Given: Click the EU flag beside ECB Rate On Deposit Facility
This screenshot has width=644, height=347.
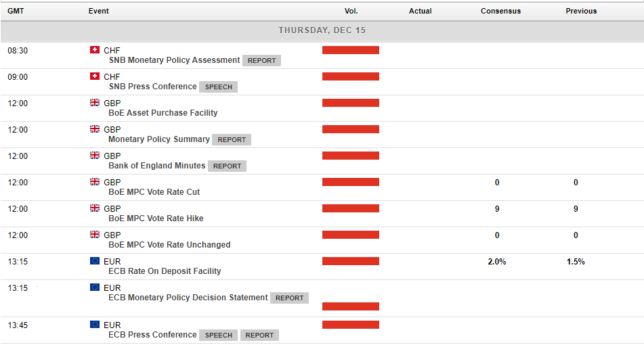Looking at the screenshot, I should pyautogui.click(x=94, y=261).
